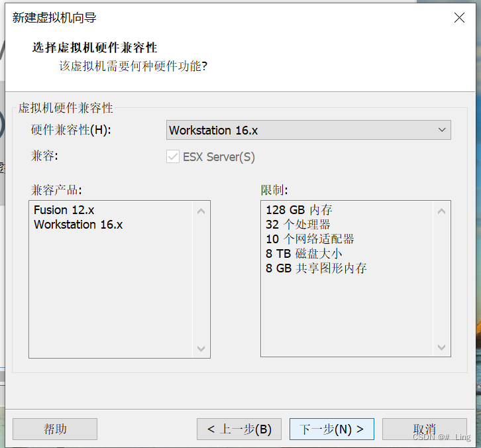Continue with 下一步(N) button
Image resolution: width=481 pixels, height=448 pixels.
click(x=332, y=429)
